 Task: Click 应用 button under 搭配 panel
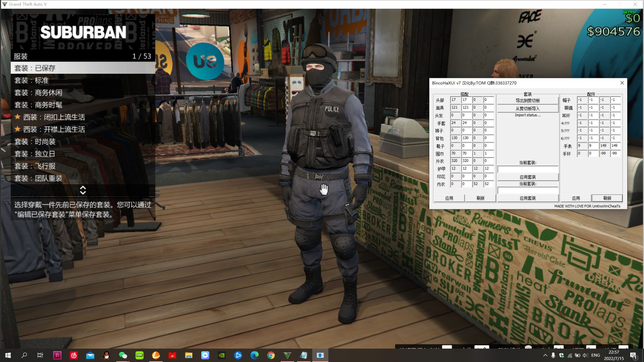pos(449,198)
